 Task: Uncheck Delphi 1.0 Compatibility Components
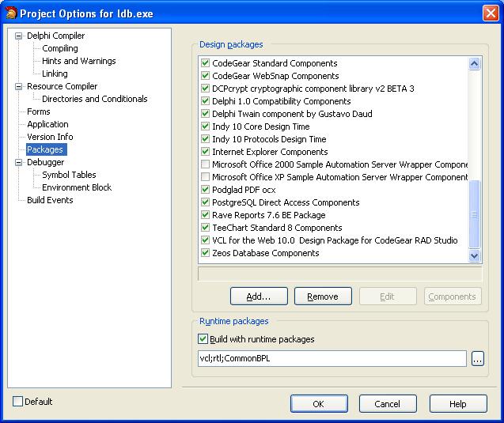coord(205,101)
